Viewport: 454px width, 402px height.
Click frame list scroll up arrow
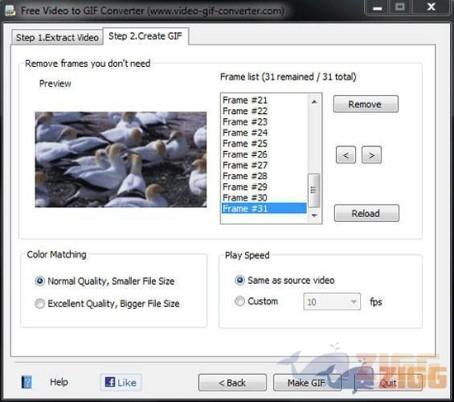[314, 101]
